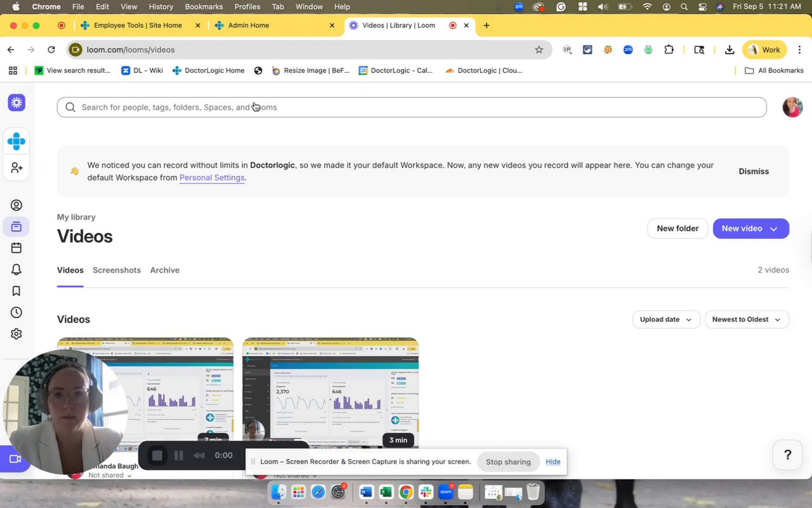Open the Chrome apps grid in bookmarks bar
Viewport: 812px width, 508px height.
(13, 70)
